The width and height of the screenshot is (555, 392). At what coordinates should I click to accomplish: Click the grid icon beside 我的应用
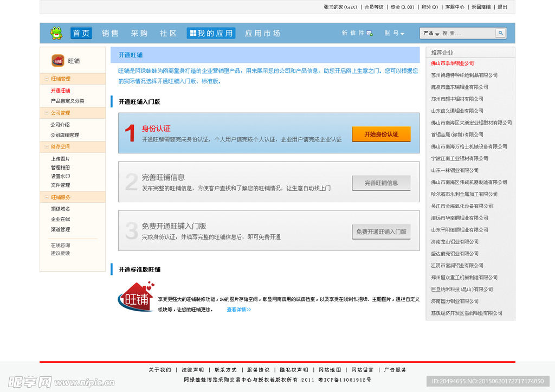193,33
